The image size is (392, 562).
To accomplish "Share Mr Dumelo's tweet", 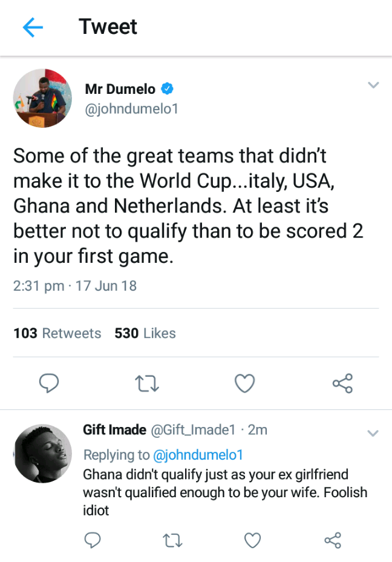I will pos(342,383).
